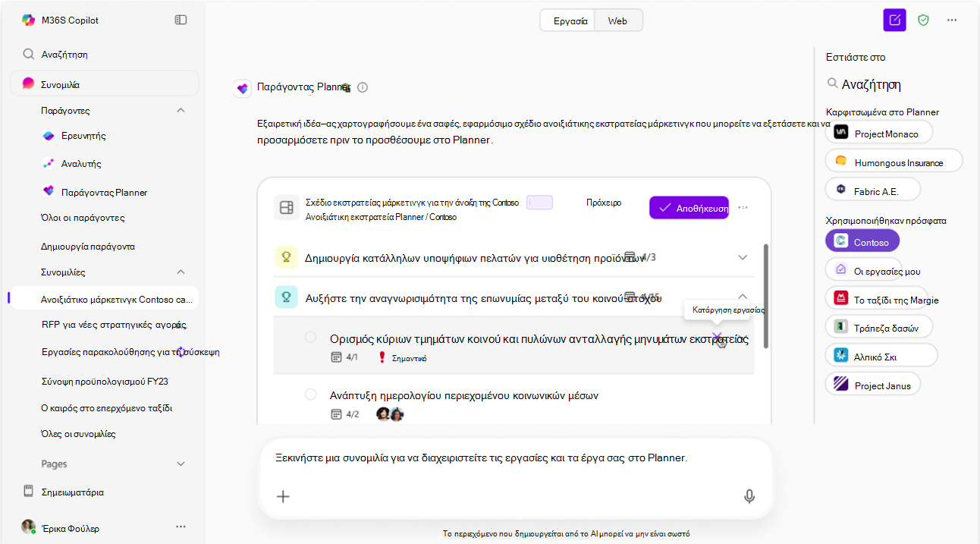Image resolution: width=980 pixels, height=544 pixels.
Task: Collapse the sidebar with the panel toggle icon
Action: click(181, 20)
